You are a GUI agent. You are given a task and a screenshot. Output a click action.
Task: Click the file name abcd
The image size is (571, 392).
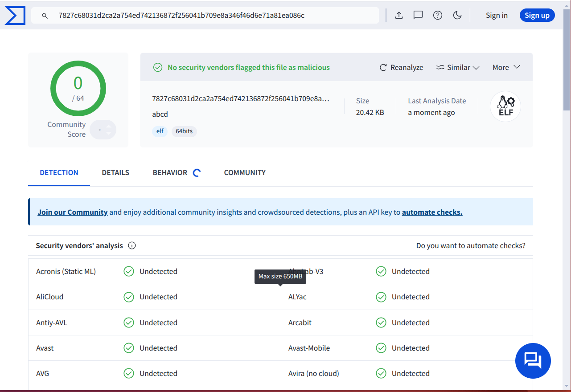point(160,114)
